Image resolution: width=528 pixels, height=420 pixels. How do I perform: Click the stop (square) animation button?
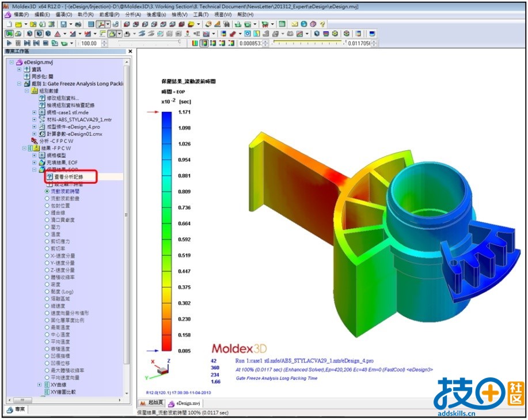tap(45, 43)
